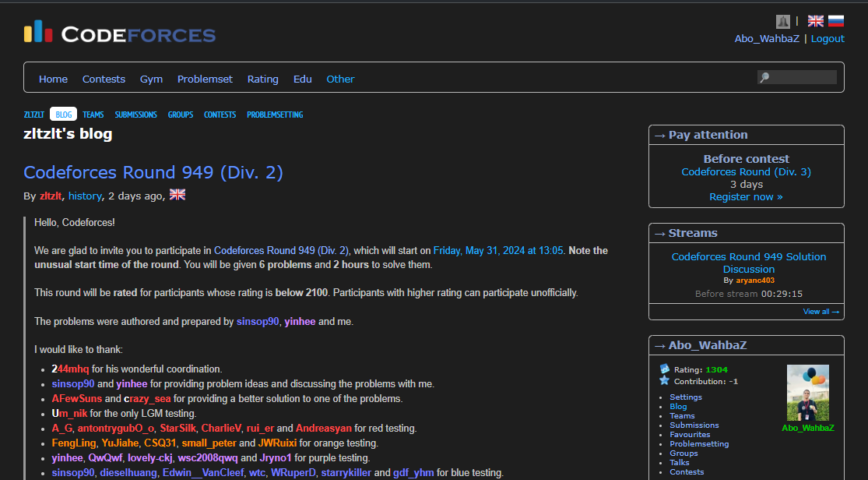Open the Rating menu item
This screenshot has height=480, width=868.
click(x=263, y=79)
